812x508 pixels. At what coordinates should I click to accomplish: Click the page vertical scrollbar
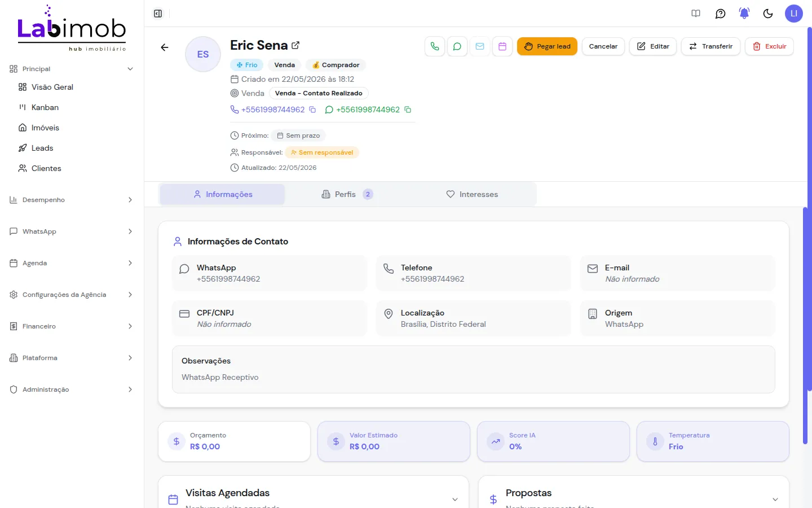coord(809,209)
